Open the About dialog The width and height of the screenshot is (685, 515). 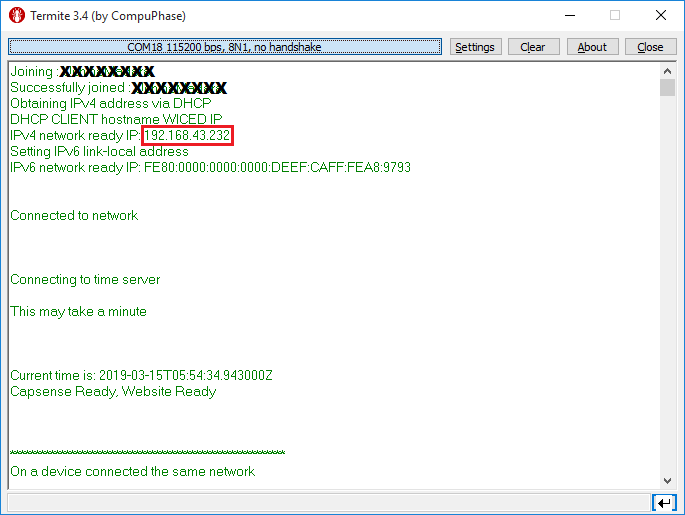(x=592, y=47)
